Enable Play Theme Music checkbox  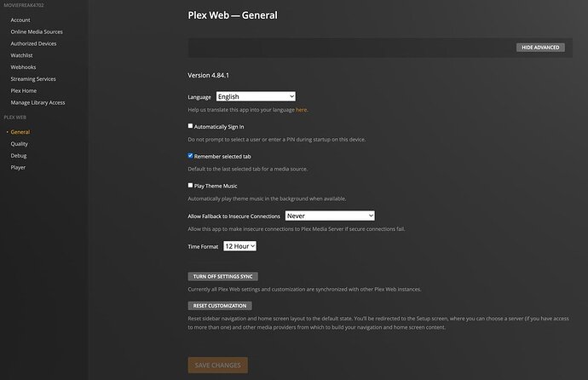tap(190, 185)
